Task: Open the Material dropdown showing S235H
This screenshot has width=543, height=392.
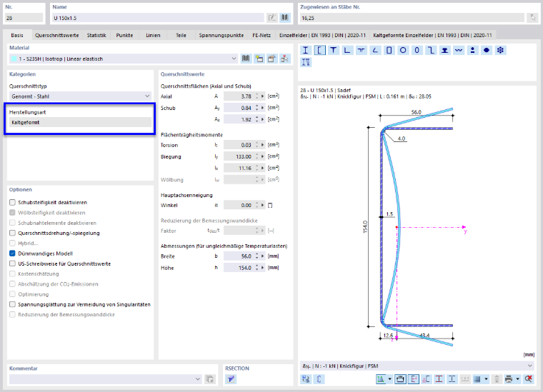Action: pos(124,59)
